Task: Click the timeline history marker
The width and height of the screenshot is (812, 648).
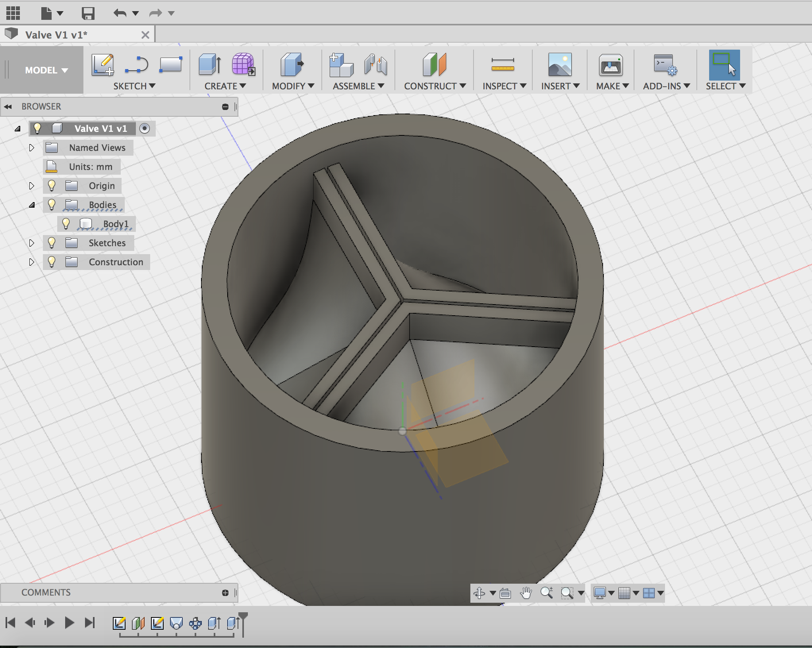Action: click(243, 624)
